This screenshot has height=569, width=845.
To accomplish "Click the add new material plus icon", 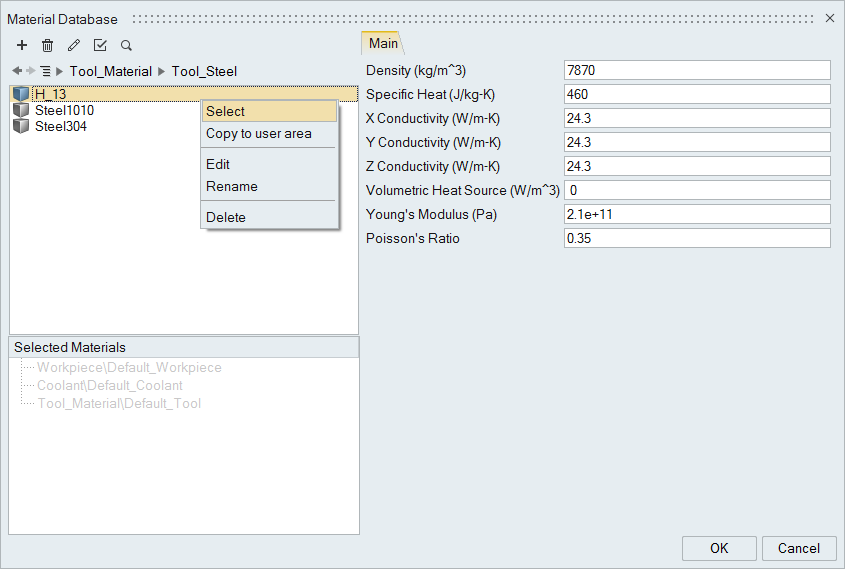I will [x=22, y=45].
